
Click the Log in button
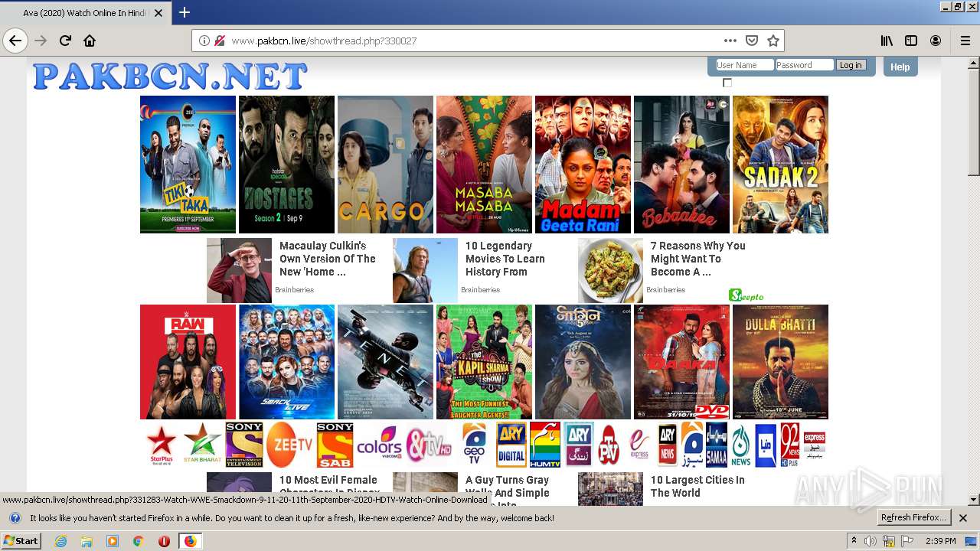(851, 65)
